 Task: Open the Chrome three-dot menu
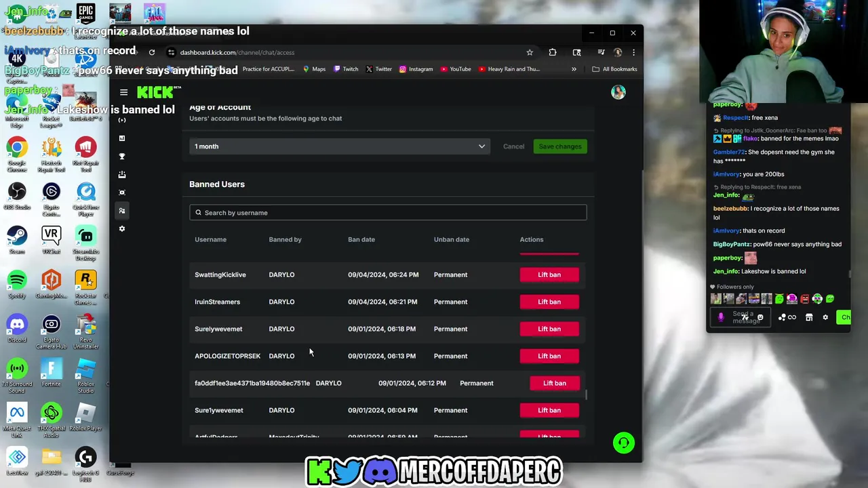633,52
